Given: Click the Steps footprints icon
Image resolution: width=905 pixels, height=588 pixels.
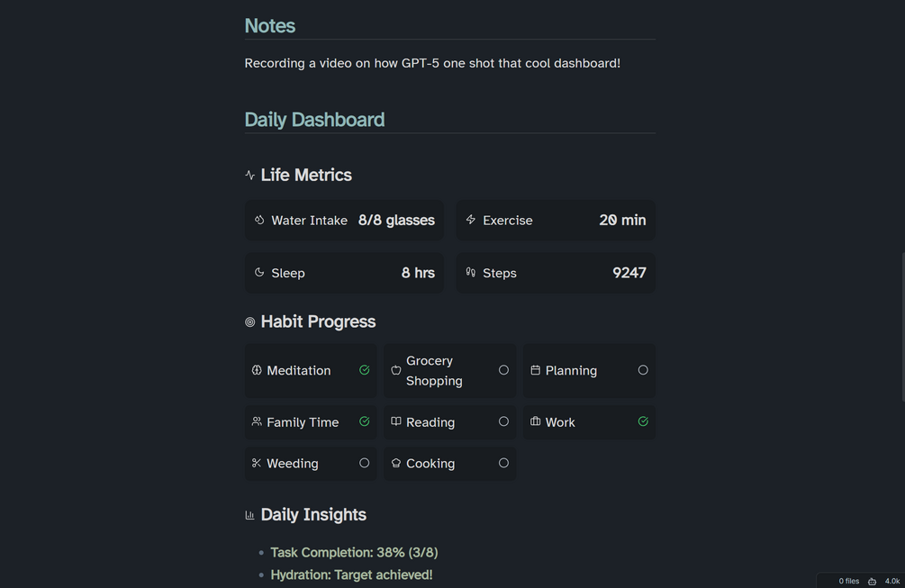Looking at the screenshot, I should point(471,272).
